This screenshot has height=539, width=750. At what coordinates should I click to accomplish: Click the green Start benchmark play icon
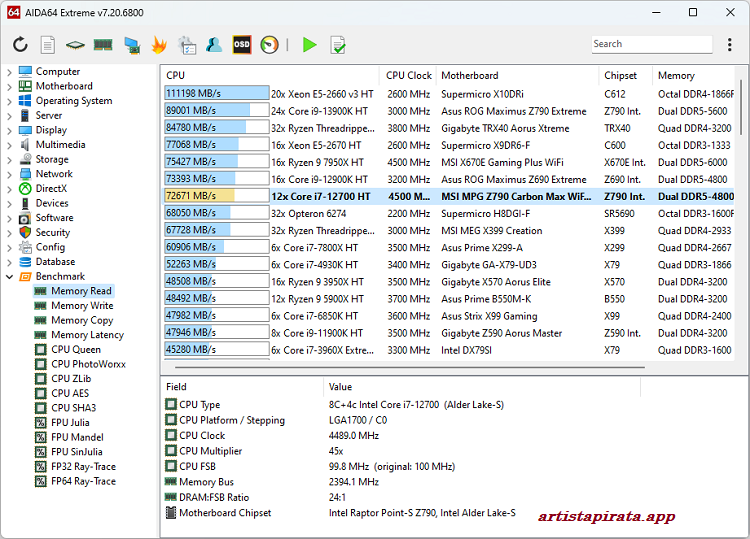pos(310,44)
